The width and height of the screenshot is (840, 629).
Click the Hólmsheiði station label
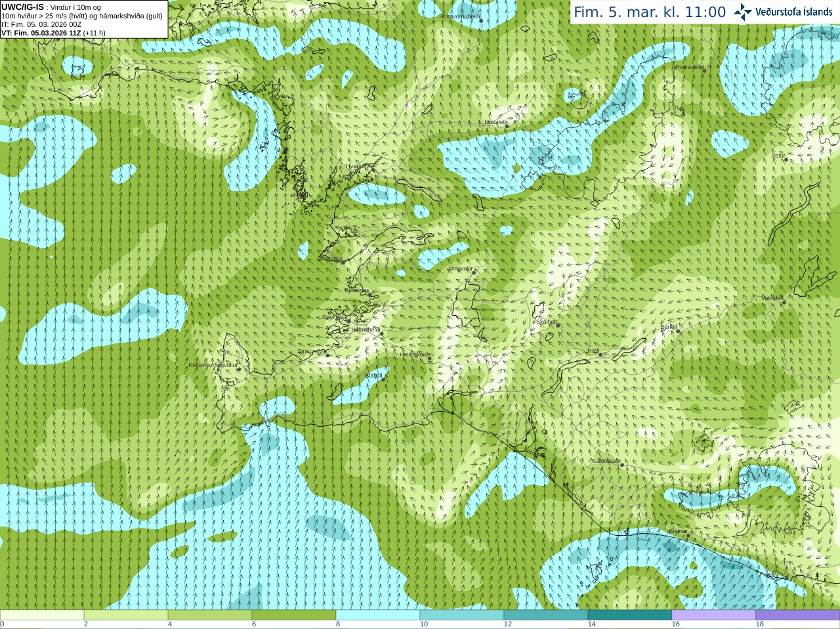366,330
